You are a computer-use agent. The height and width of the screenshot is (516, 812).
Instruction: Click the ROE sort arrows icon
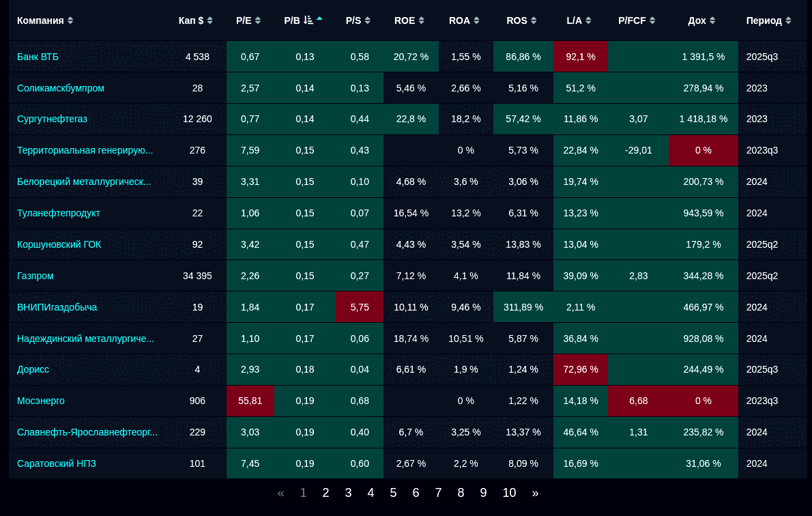[422, 20]
